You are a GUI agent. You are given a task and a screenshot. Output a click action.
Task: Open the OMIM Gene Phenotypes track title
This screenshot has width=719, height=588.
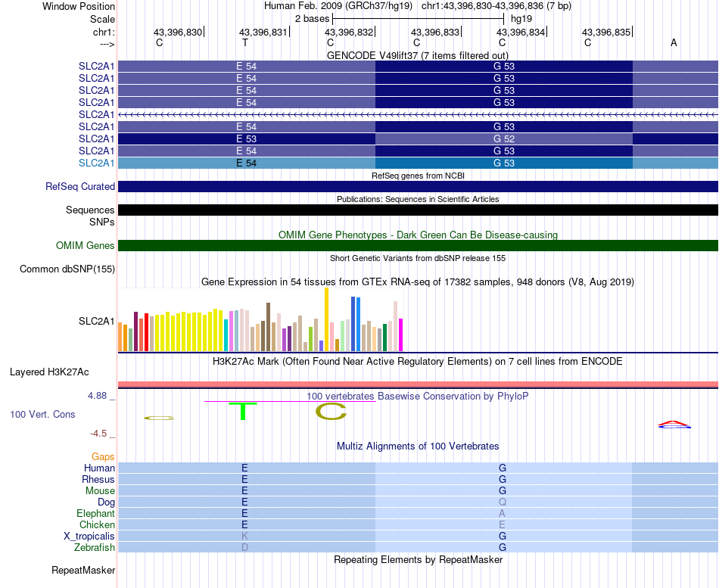point(418,235)
